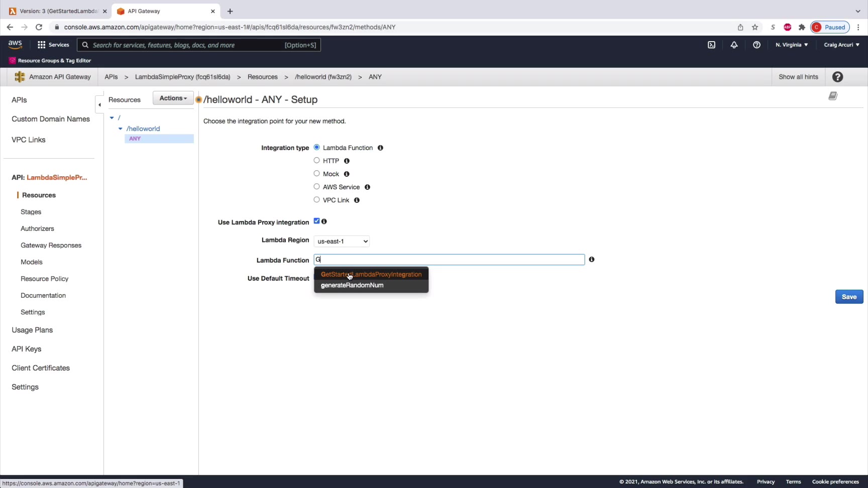Open Usage Plans in the sidebar
The height and width of the screenshot is (488, 868).
[x=32, y=330]
